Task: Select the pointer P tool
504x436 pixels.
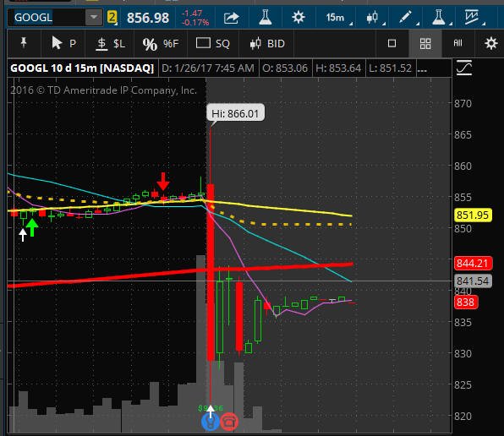Action: click(x=63, y=43)
